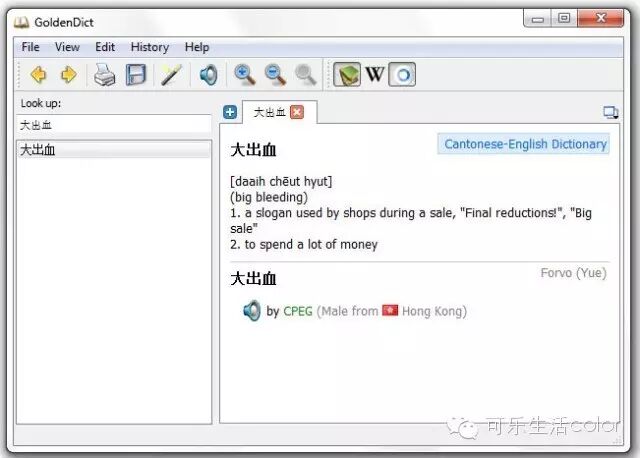This screenshot has height=458, width=640.
Task: Toggle the Wikipedia W dictionary button
Action: (x=375, y=74)
